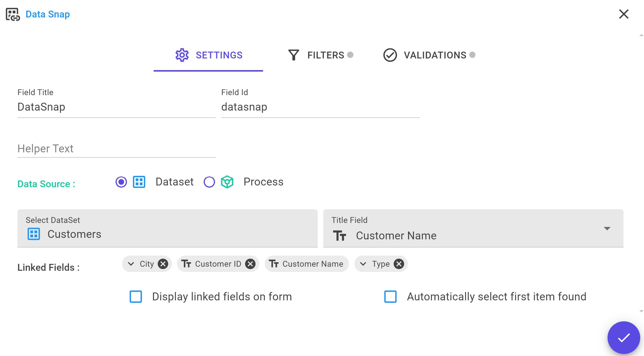
Task: Remove the Customer ID linked field
Action: pos(250,264)
